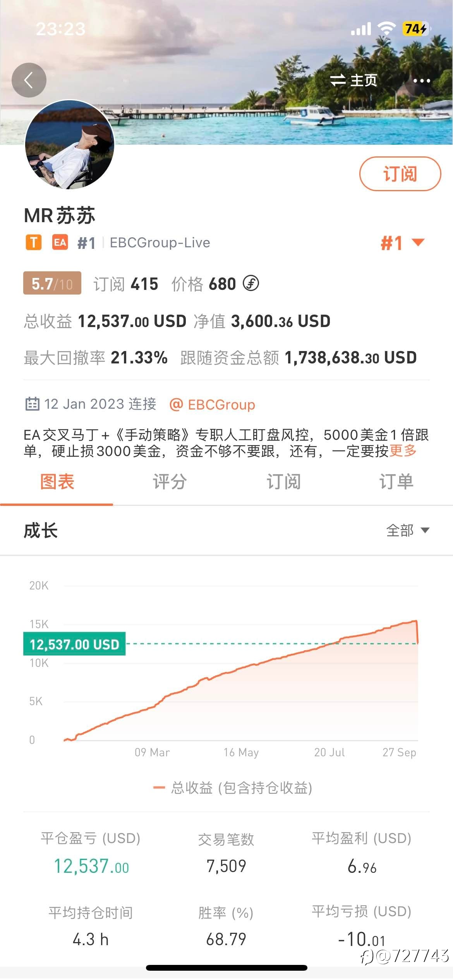Switch to the 订阅 tab

(283, 482)
